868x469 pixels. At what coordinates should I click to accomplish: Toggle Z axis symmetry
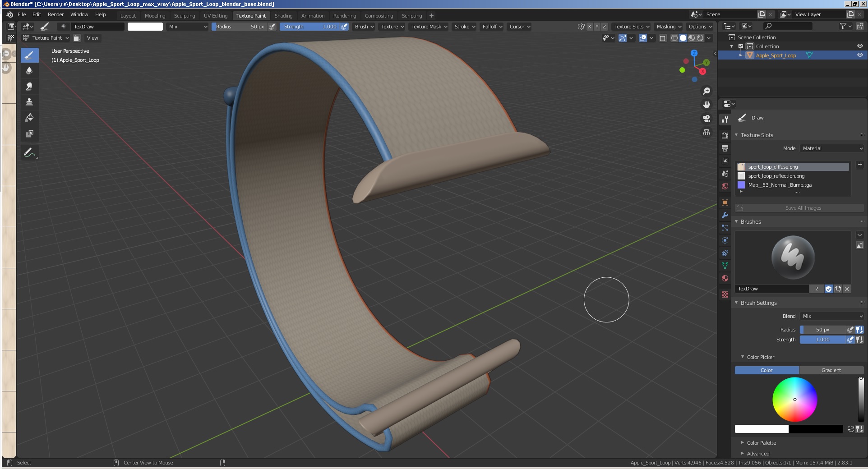(605, 27)
